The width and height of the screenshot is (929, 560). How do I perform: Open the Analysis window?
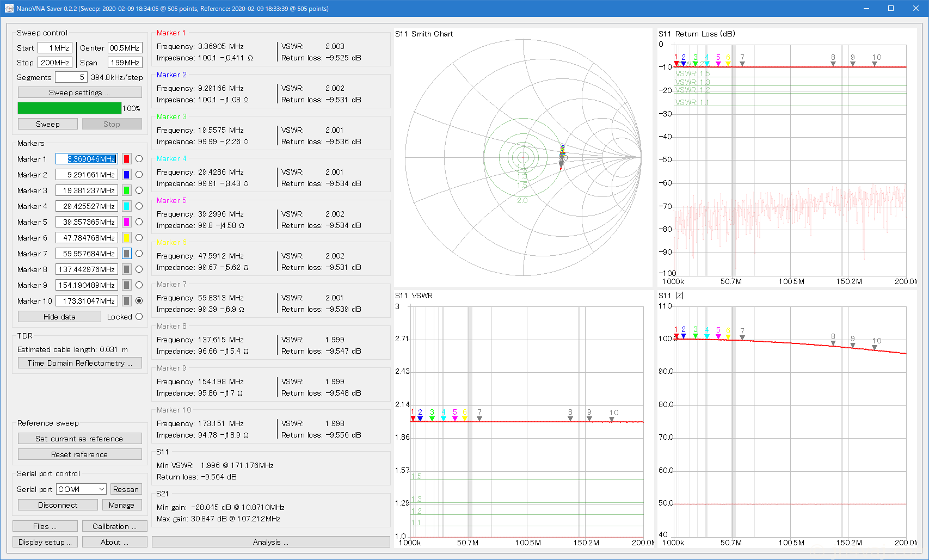click(x=271, y=542)
